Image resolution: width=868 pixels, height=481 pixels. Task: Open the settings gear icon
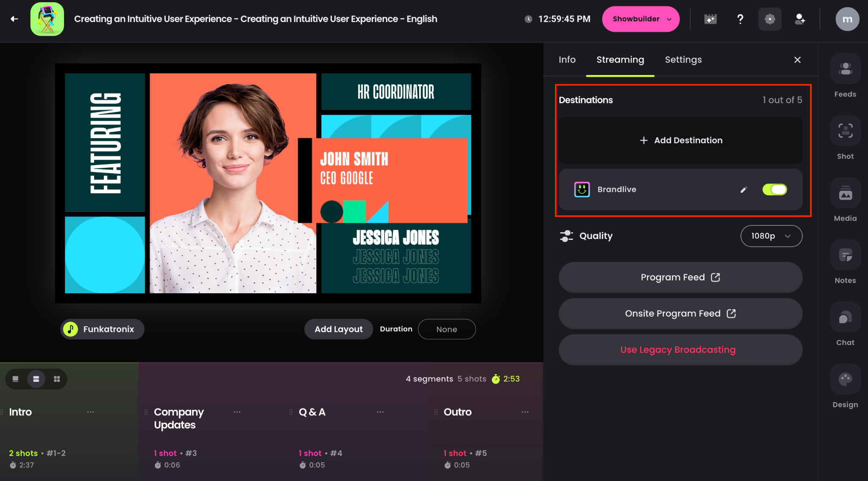coord(770,19)
